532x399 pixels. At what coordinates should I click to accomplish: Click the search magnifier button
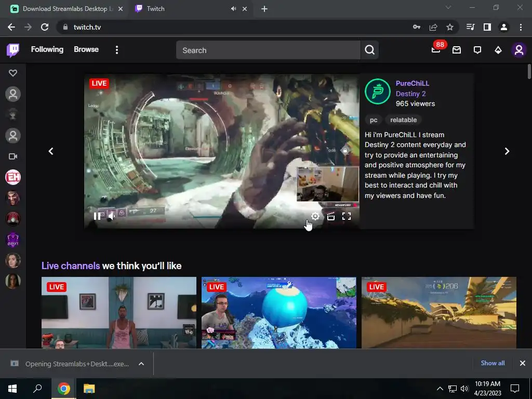370,50
